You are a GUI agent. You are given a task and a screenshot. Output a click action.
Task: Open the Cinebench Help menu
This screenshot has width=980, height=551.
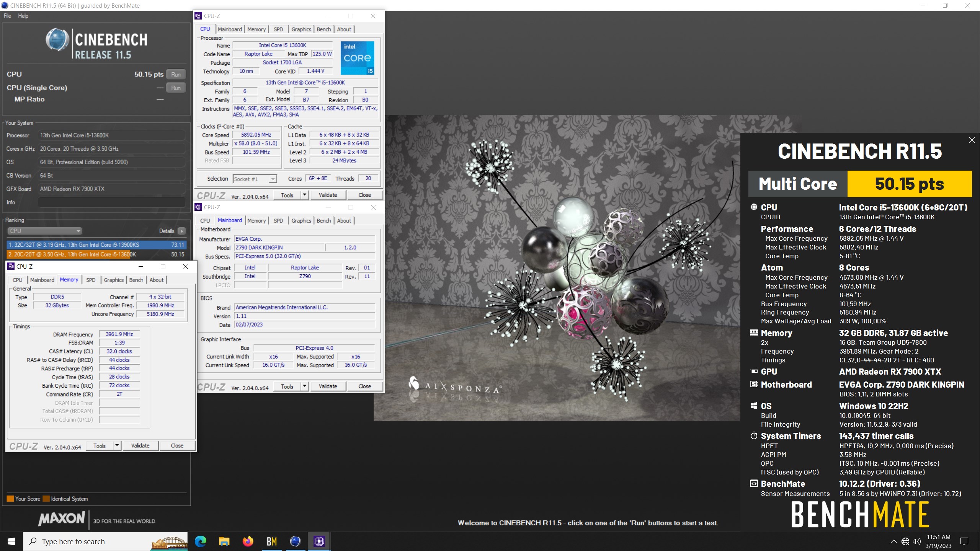pos(23,16)
